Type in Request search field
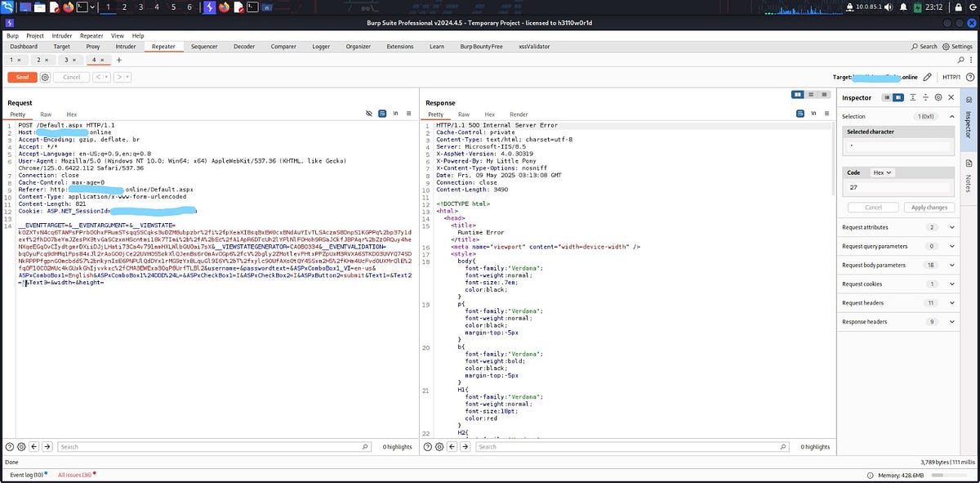The width and height of the screenshot is (980, 483). 212,447
